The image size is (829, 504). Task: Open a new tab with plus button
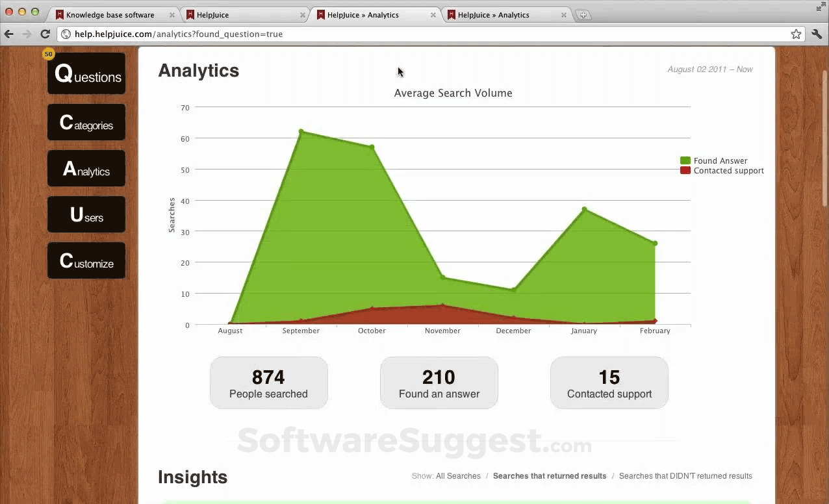pyautogui.click(x=583, y=15)
